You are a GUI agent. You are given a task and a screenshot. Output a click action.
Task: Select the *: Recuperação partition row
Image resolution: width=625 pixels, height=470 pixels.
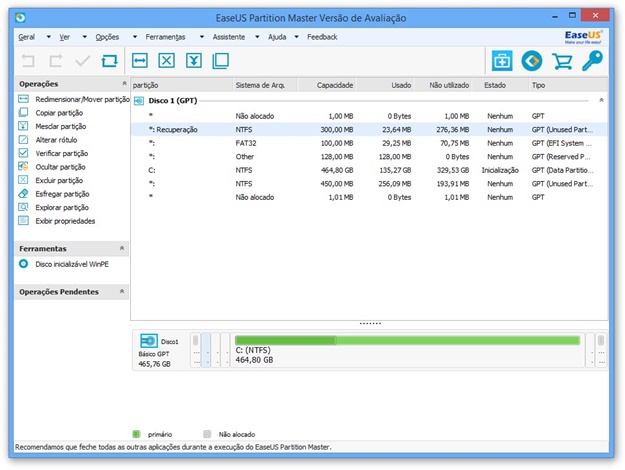[369, 130]
